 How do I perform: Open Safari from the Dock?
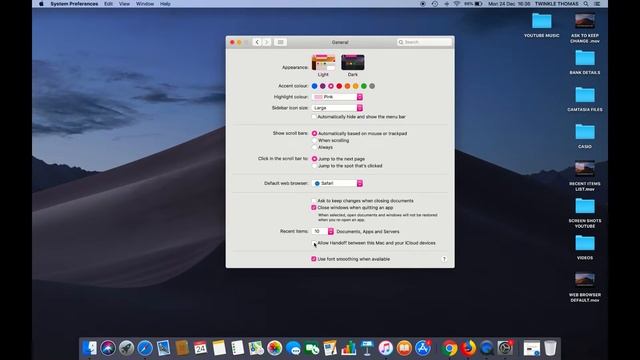pyautogui.click(x=145, y=348)
